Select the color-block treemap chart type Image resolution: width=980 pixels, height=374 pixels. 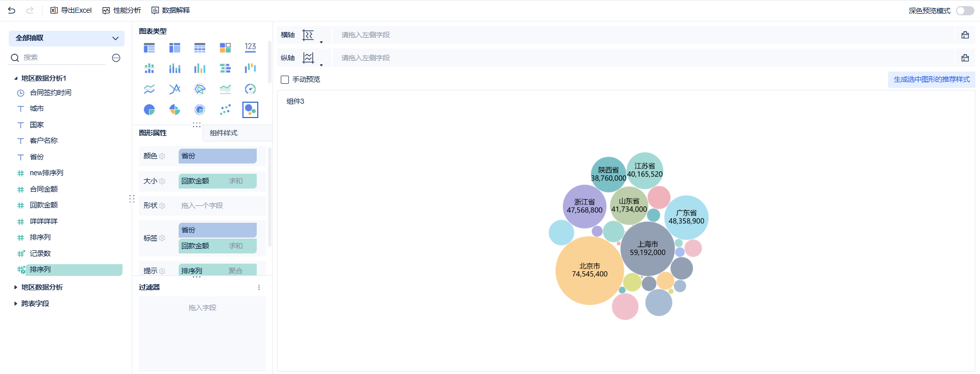point(225,48)
